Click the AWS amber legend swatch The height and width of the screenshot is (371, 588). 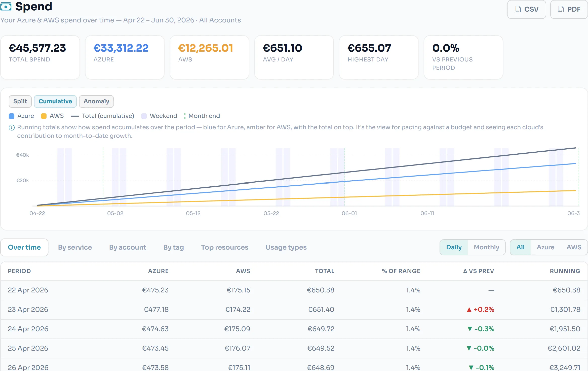click(x=44, y=116)
